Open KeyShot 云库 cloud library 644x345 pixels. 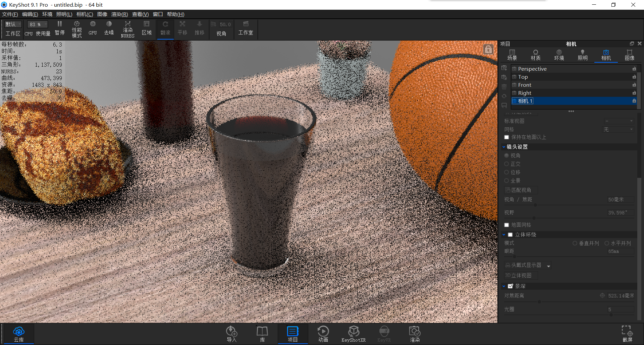click(x=19, y=334)
